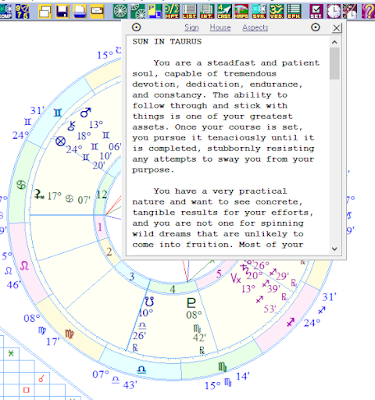Viewport: 375px width, 400px height.
Task: Save the chart with the floppy disk icon
Action: [62, 11]
